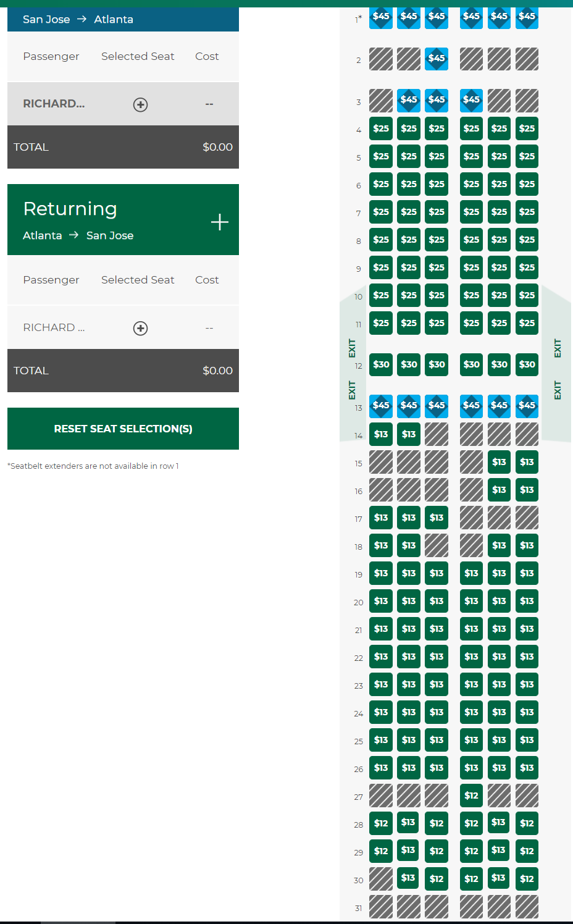The image size is (573, 924).
Task: Click the plus icon beside departing passenger RICHARD
Action: pos(140,104)
